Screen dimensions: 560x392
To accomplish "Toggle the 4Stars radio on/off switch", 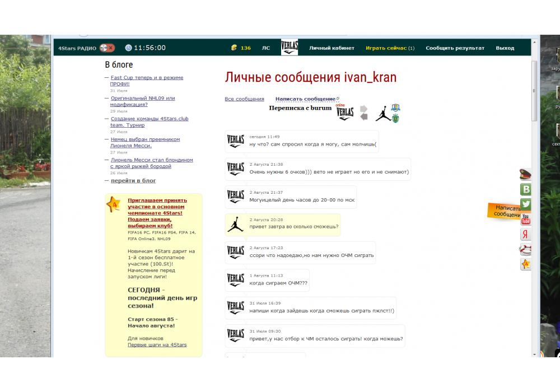I will tap(107, 48).
